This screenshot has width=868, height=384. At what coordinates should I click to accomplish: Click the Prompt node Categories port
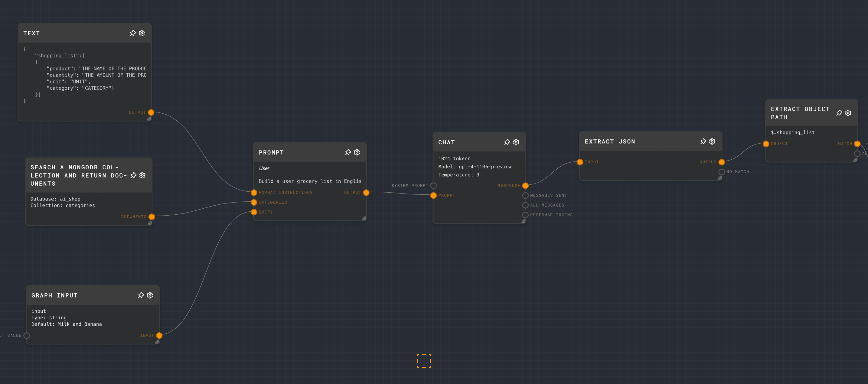coord(254,202)
